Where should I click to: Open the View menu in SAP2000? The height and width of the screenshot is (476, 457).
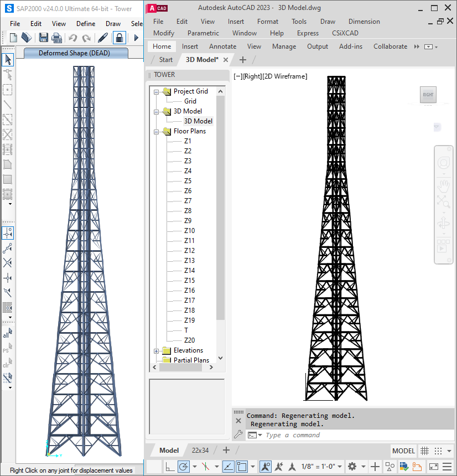coord(59,24)
